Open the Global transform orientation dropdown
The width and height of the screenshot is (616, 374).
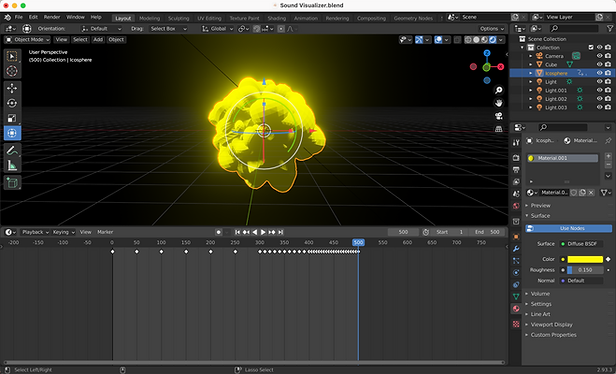218,29
